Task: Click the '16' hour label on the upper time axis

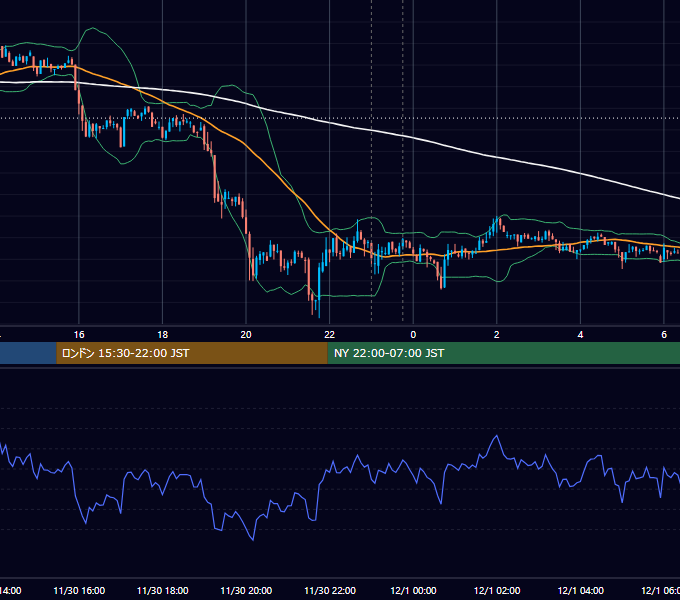Action: [79, 335]
